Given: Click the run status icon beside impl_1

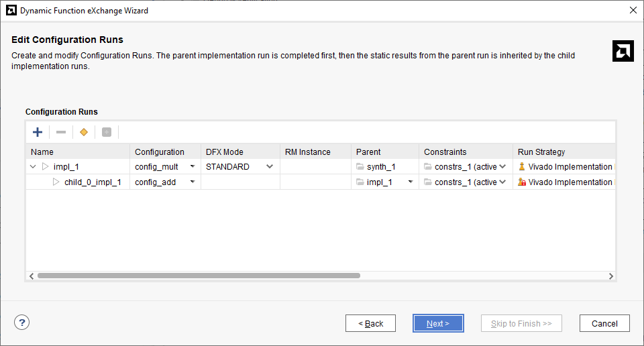Looking at the screenshot, I should pos(46,167).
